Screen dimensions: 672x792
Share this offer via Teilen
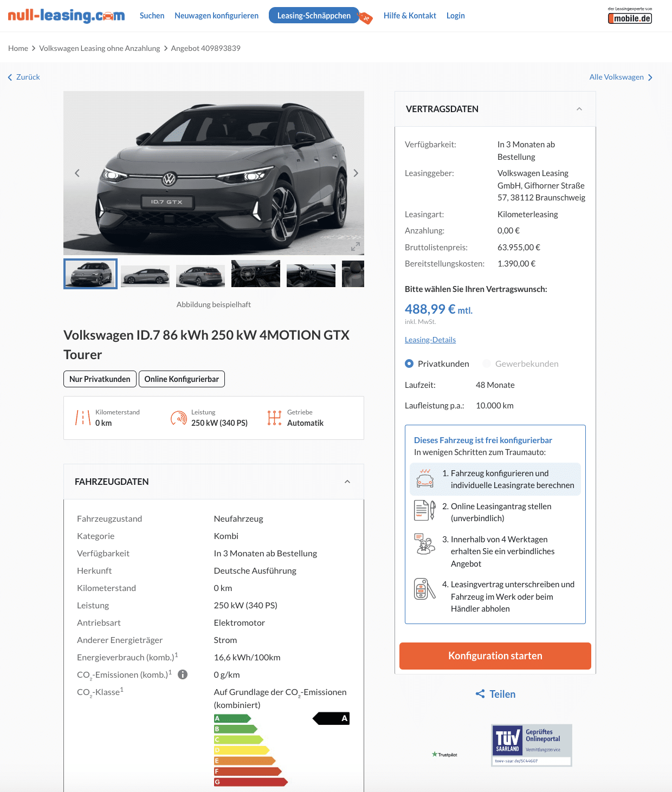coord(502,694)
